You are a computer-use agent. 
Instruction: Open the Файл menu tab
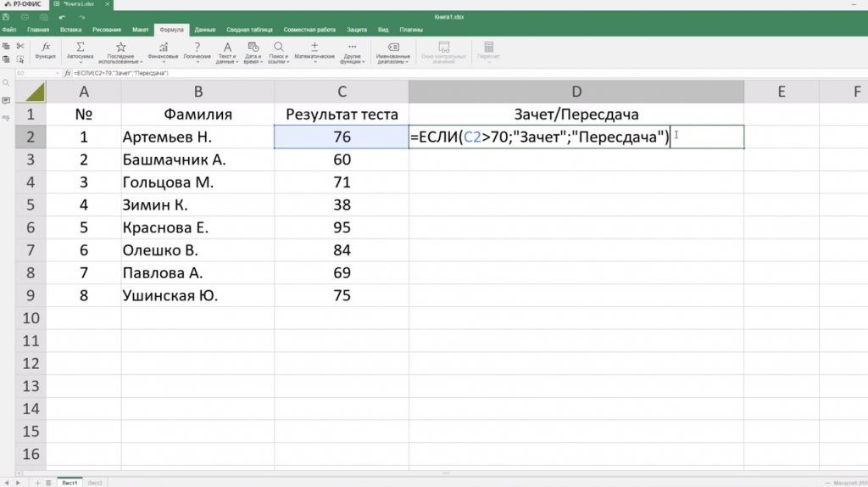click(8, 30)
